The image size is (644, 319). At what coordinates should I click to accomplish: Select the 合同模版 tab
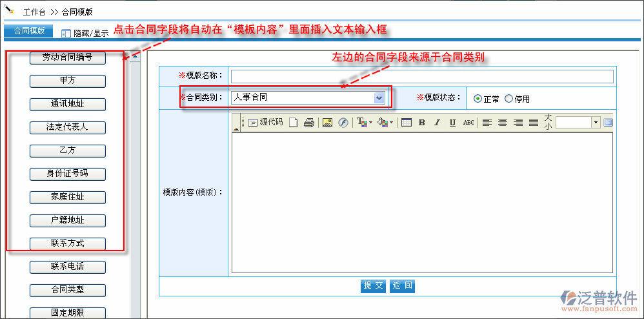[x=29, y=31]
